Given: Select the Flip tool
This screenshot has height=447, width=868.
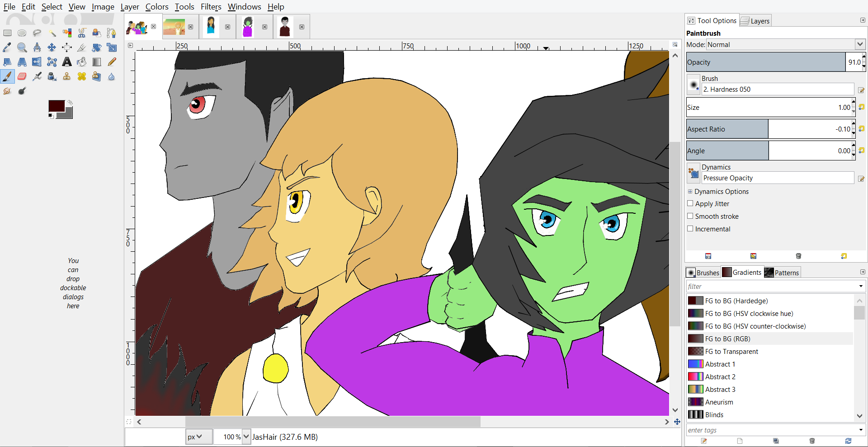Looking at the screenshot, I should 37,62.
